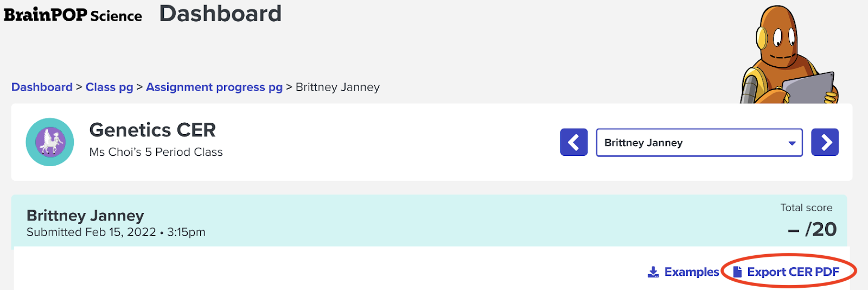Click Export CER PDF link
Viewport: 868px width, 290px height.
click(793, 272)
